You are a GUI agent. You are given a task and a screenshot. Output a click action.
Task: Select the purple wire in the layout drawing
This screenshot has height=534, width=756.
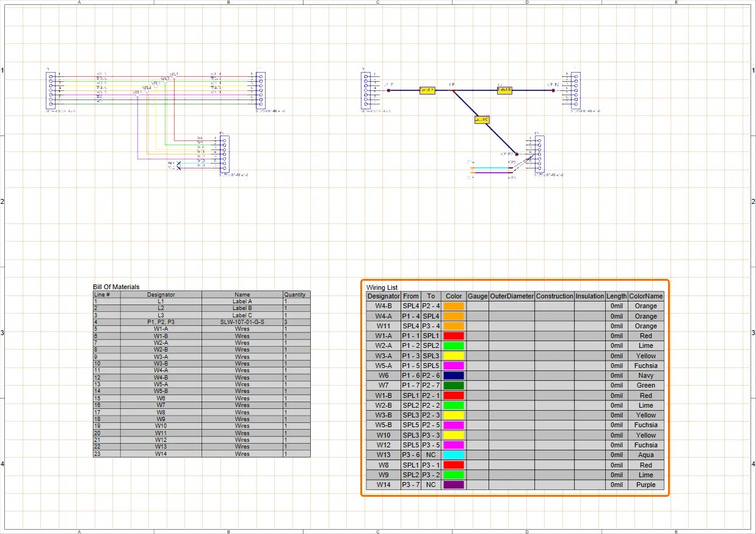(492, 173)
